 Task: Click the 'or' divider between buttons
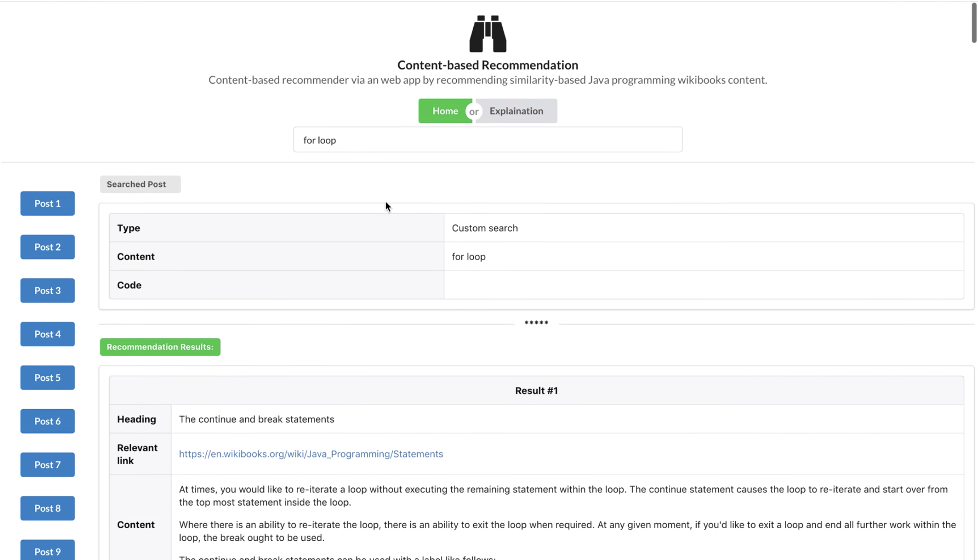474,112
